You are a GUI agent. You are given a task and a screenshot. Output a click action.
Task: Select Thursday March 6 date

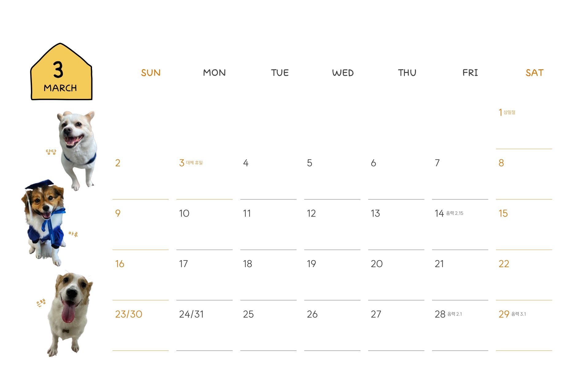point(373,163)
